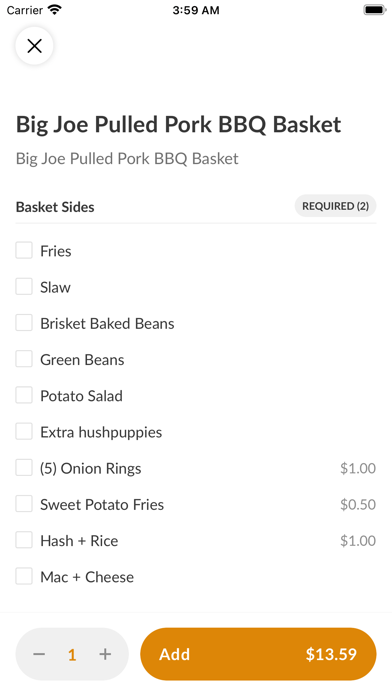Check the Potato Salad box
The height and width of the screenshot is (696, 392).
[24, 395]
